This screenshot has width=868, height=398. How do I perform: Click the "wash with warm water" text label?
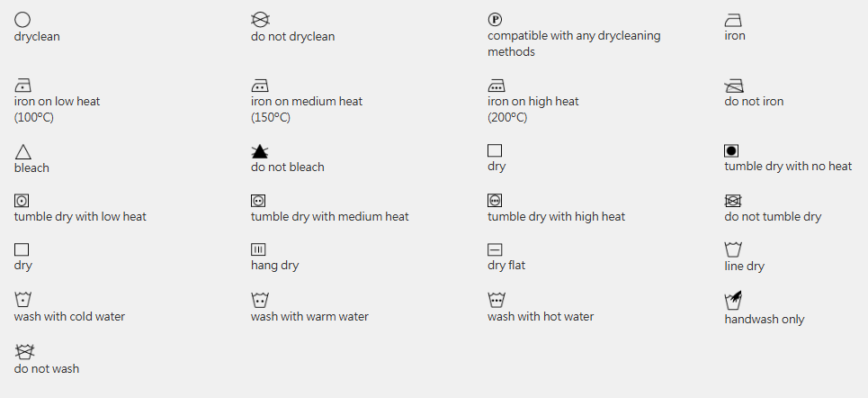point(309,316)
